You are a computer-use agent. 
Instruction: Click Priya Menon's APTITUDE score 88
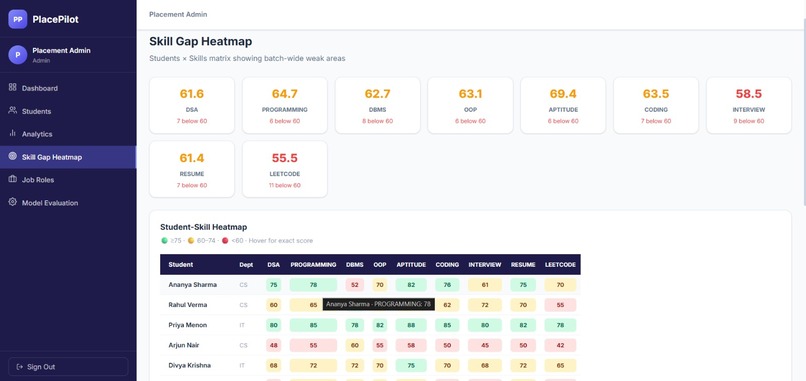tap(411, 325)
